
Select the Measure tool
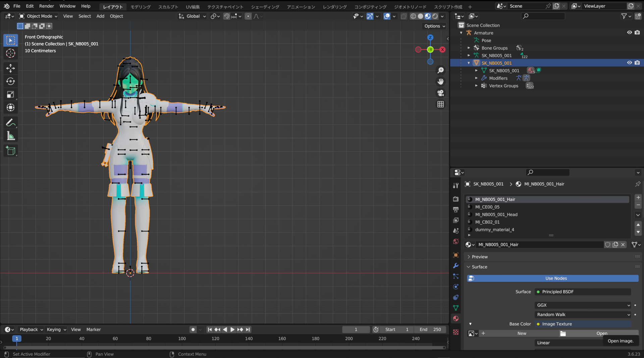10,136
